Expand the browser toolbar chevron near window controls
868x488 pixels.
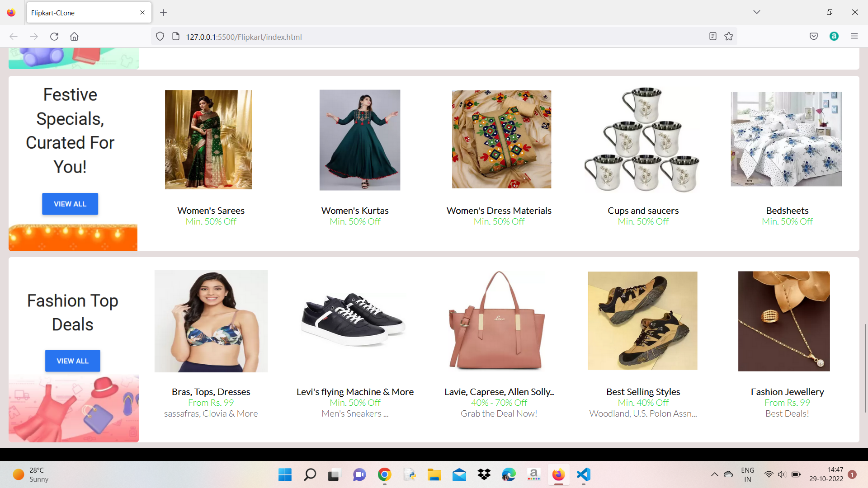click(x=756, y=12)
